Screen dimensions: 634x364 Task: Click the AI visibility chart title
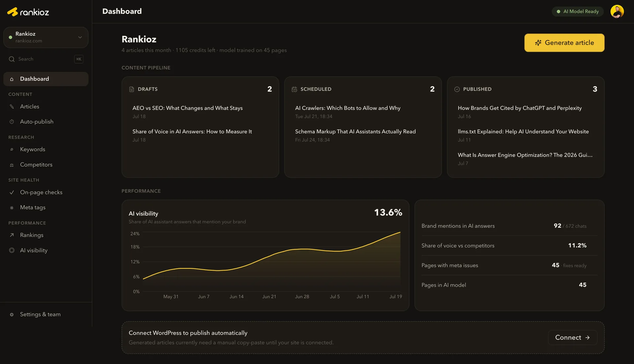143,214
